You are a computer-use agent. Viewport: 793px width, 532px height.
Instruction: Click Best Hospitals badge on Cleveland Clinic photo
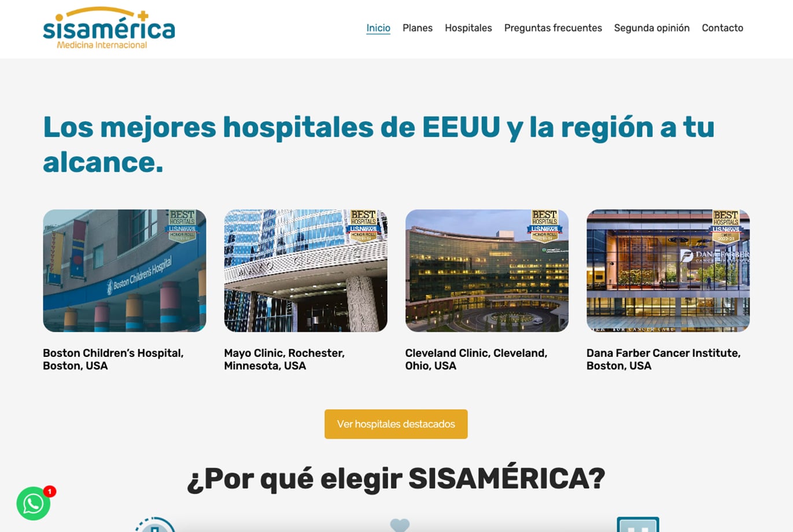[544, 226]
